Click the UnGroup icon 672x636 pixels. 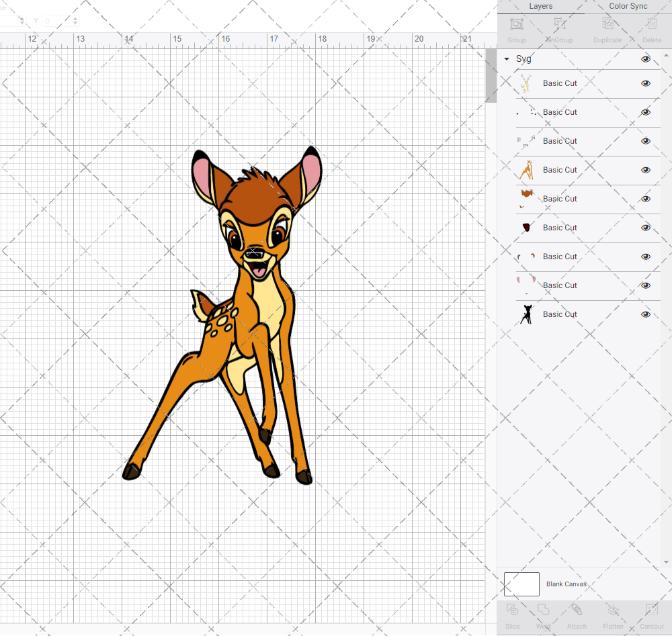[559, 24]
